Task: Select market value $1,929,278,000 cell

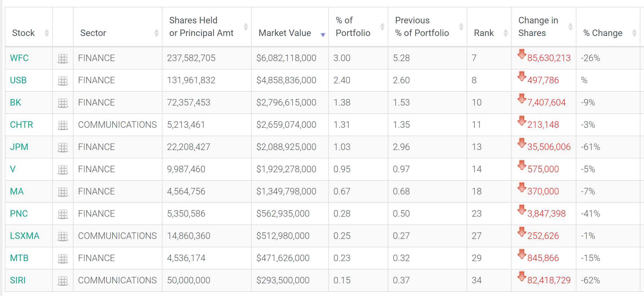Action: pyautogui.click(x=290, y=169)
